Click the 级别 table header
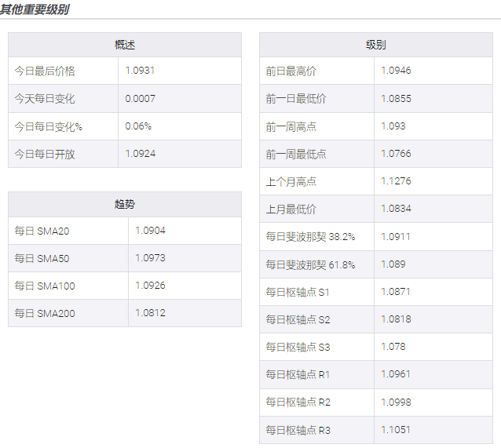Screen dimensions: 501x448 pyautogui.click(x=375, y=45)
